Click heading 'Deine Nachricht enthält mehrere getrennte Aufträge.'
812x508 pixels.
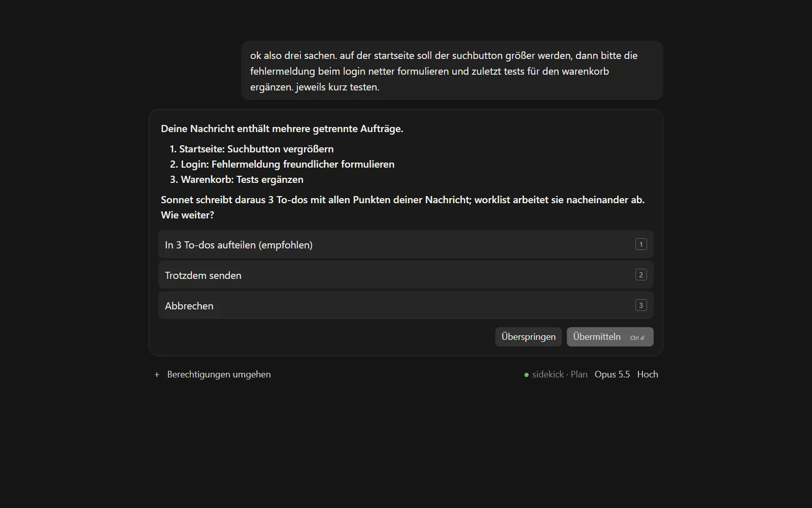click(282, 129)
